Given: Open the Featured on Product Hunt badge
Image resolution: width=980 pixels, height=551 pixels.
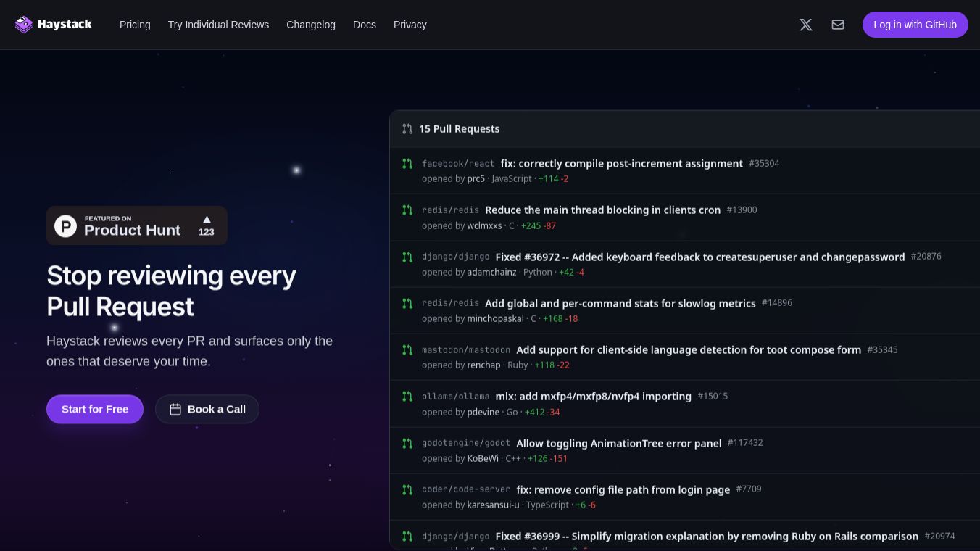Looking at the screenshot, I should (137, 225).
